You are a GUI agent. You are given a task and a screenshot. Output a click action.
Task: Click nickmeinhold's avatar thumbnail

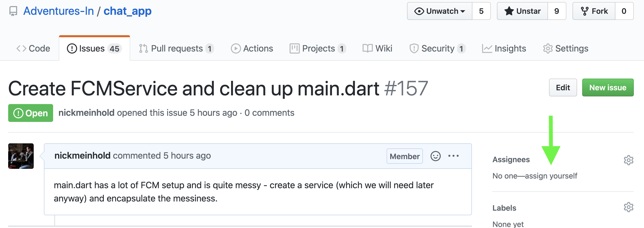point(21,156)
